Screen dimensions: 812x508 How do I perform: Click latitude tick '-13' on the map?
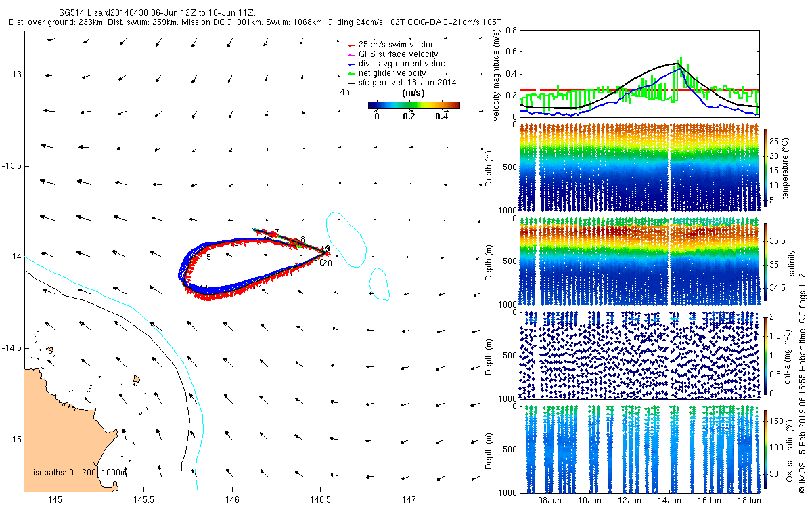click(x=14, y=75)
